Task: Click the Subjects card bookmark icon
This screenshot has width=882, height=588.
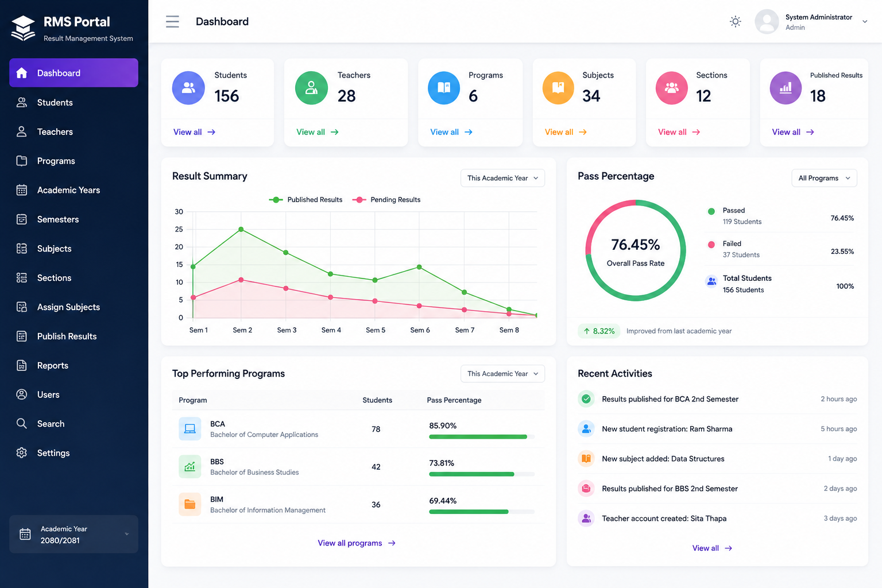Action: tap(558, 88)
